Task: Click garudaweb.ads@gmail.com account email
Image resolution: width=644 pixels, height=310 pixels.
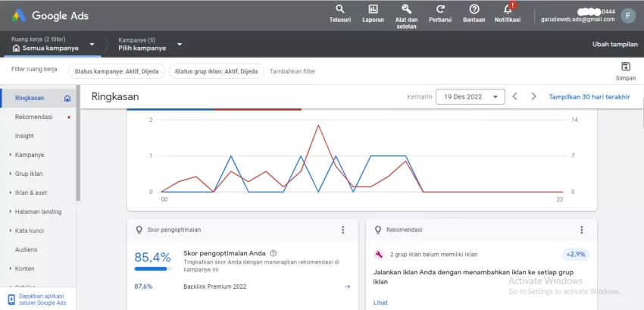Action: click(578, 19)
